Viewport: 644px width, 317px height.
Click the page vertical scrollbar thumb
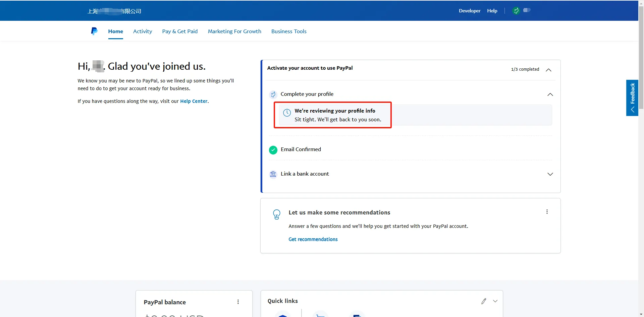click(x=641, y=57)
